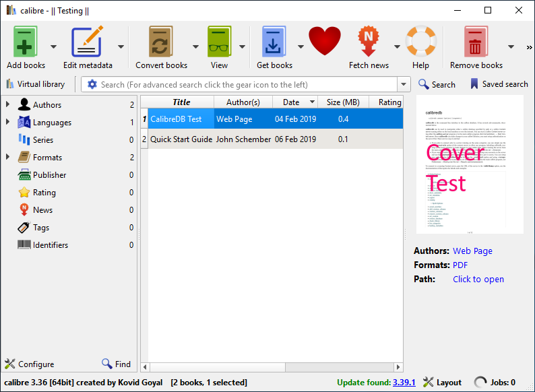
Task: Sort by the Size (MB) column header
Action: pyautogui.click(x=343, y=102)
